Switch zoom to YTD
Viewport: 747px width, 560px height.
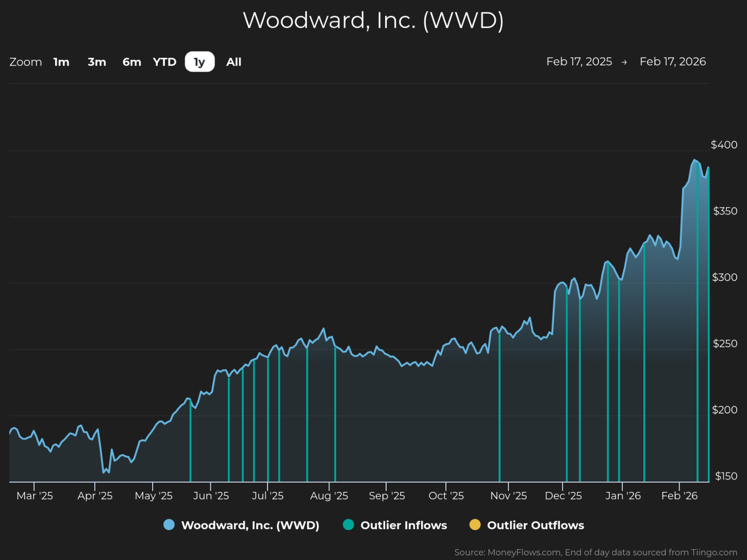pos(164,62)
